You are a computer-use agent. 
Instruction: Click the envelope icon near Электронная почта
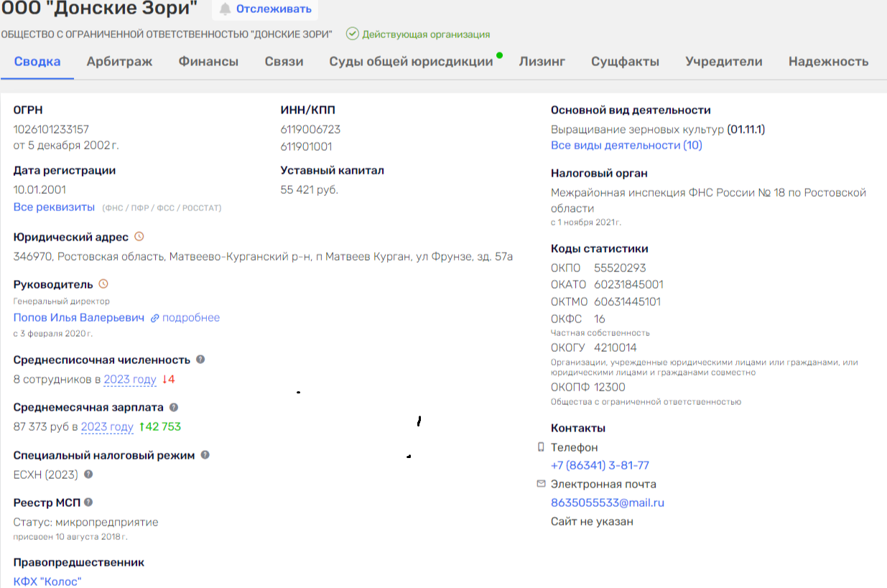click(x=541, y=484)
